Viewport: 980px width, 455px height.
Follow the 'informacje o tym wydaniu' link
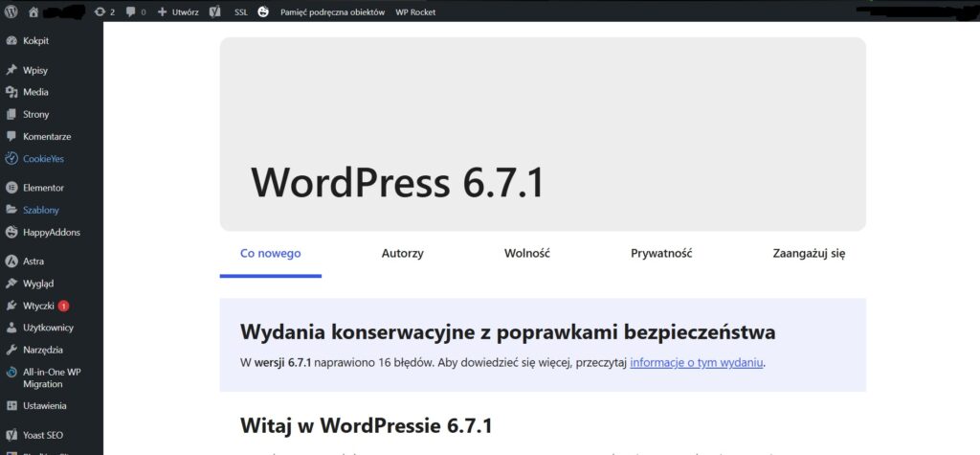[x=697, y=363]
